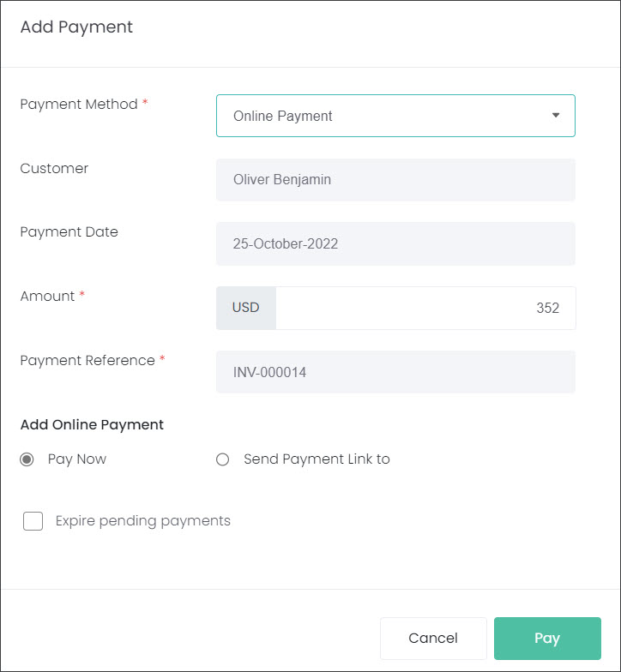The width and height of the screenshot is (621, 672).
Task: Focus the Amount input showing 352
Action: (425, 308)
